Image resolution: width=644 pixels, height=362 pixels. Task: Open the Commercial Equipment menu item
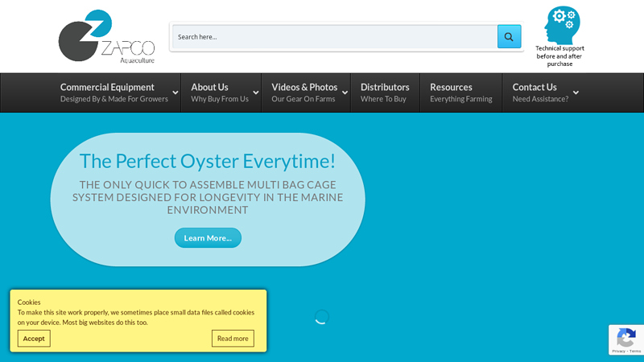(107, 88)
